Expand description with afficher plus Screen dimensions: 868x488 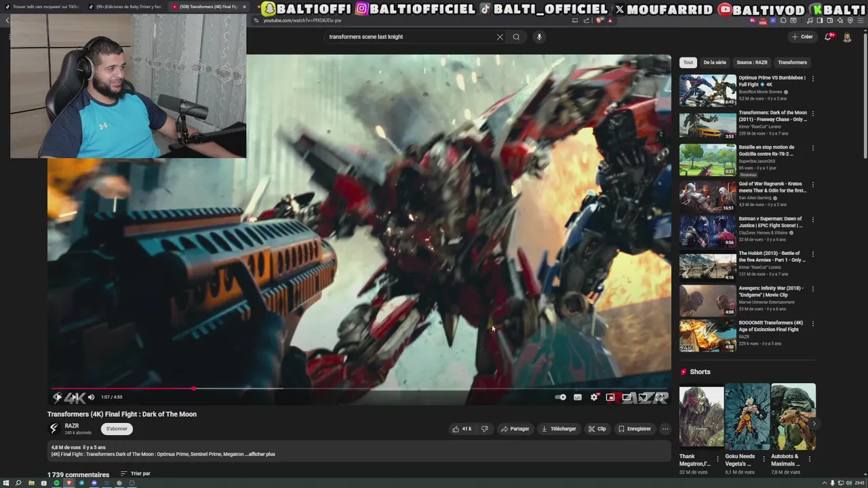[261, 454]
